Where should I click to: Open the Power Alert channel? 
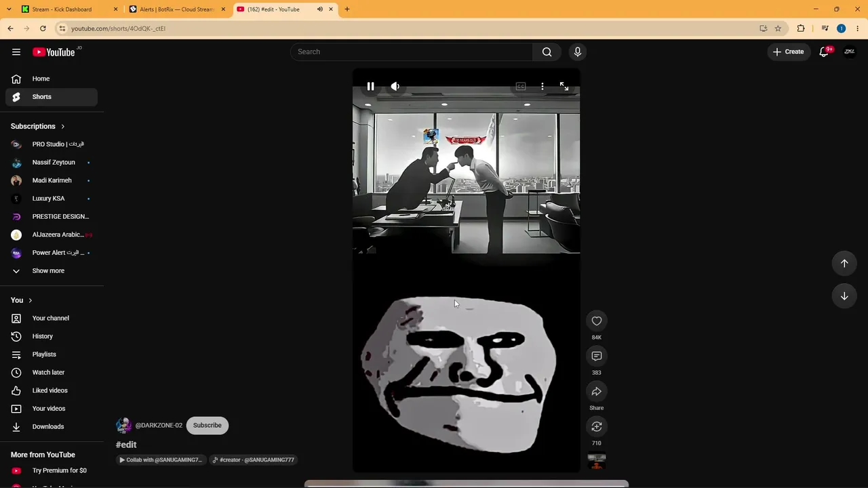click(52, 253)
